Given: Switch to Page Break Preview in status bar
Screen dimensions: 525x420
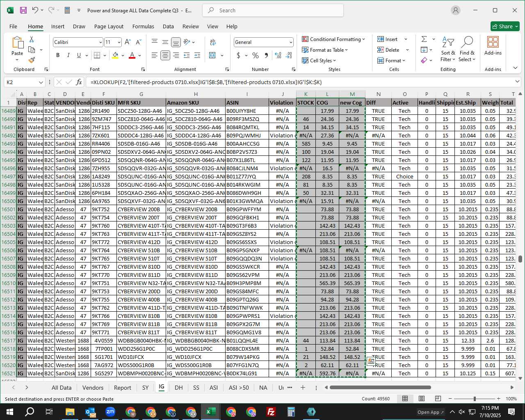Looking at the screenshot, I should pyautogui.click(x=438, y=399).
